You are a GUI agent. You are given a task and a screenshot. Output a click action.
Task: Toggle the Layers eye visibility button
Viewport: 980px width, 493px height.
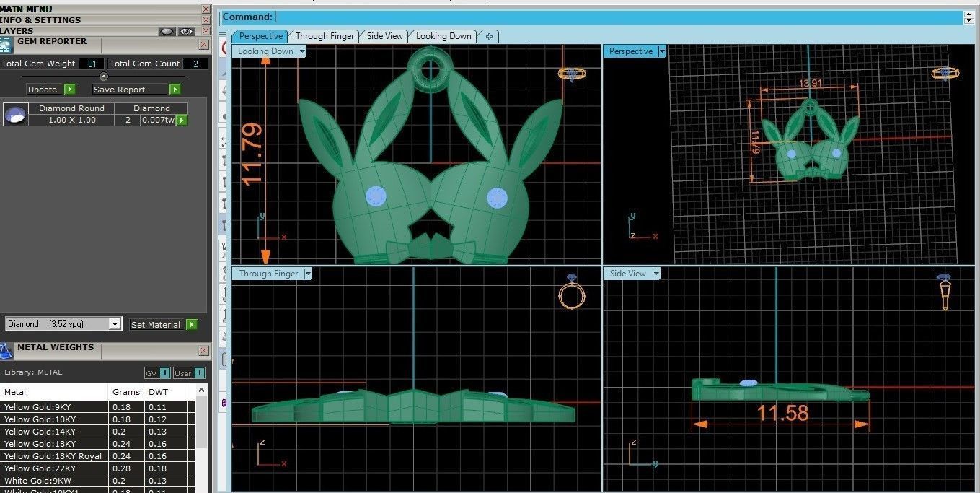pyautogui.click(x=187, y=31)
